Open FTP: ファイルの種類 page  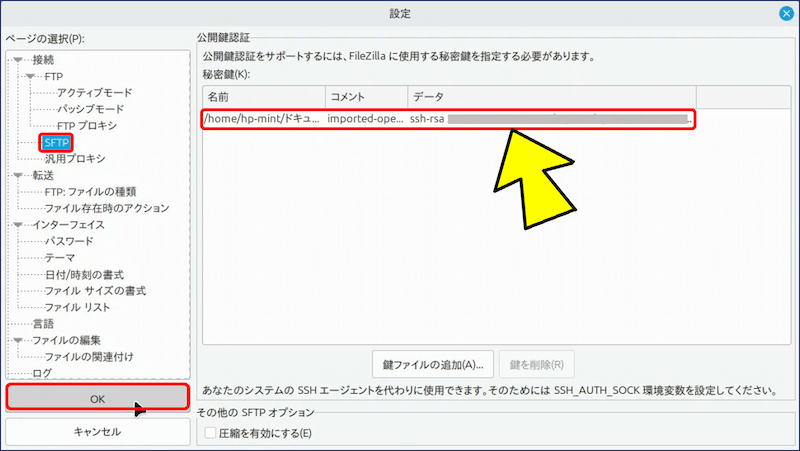90,192
